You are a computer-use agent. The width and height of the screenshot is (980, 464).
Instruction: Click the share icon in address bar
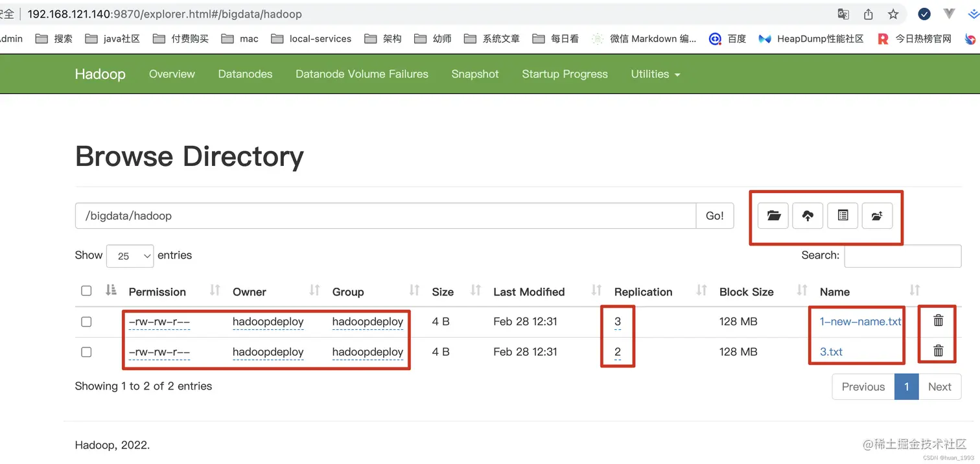[x=869, y=14]
